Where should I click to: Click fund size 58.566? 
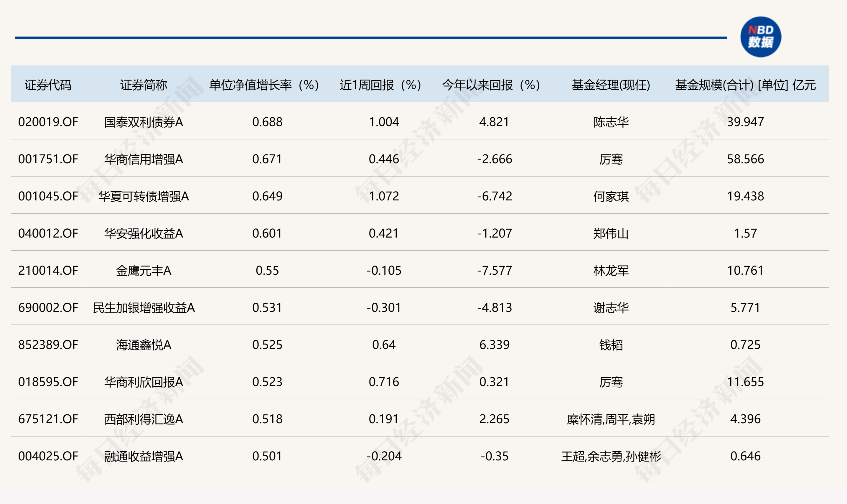click(746, 159)
